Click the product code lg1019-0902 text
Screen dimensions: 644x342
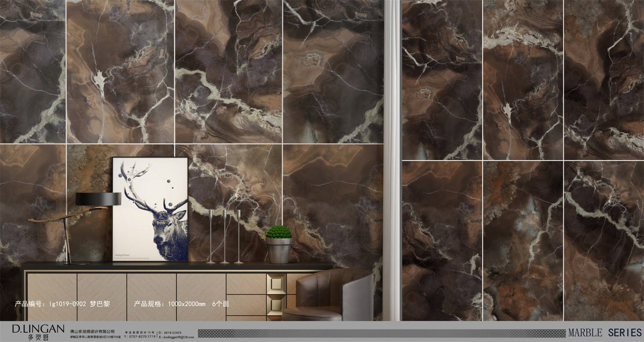[x=62, y=304]
